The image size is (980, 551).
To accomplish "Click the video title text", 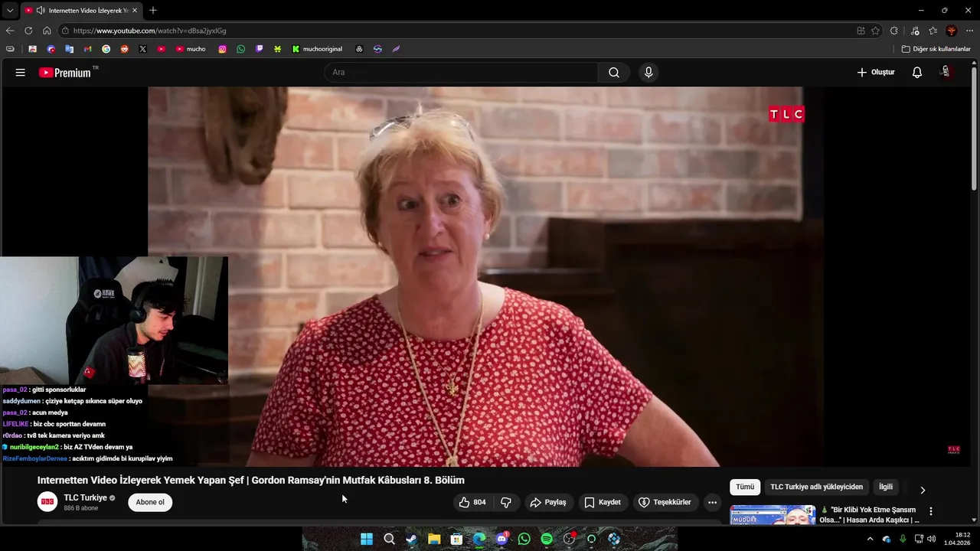I will click(251, 480).
